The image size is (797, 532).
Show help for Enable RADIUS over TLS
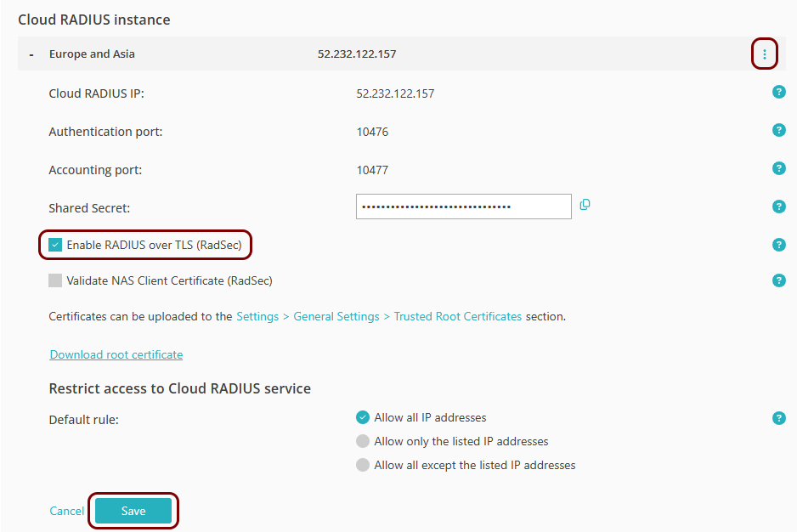tap(778, 245)
